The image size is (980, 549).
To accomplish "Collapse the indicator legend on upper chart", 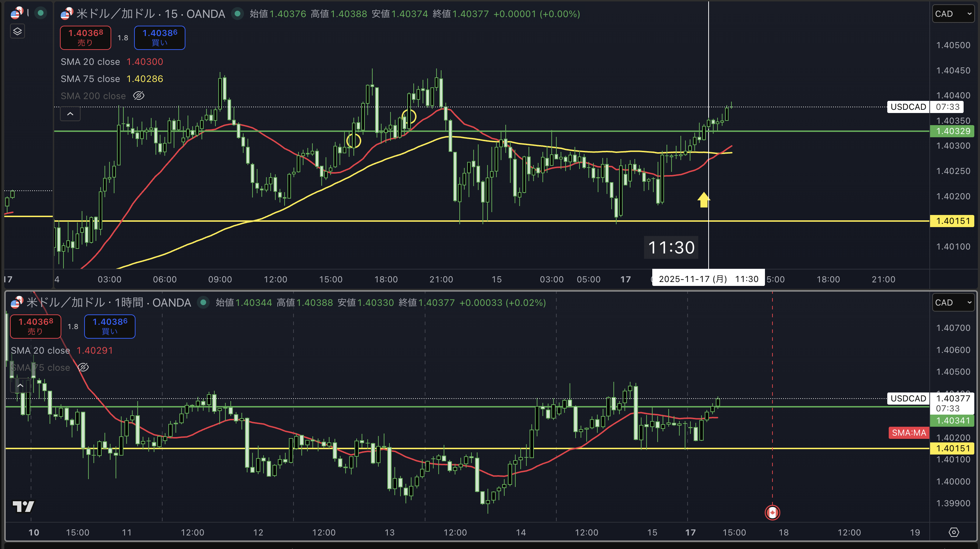I will click(x=70, y=114).
